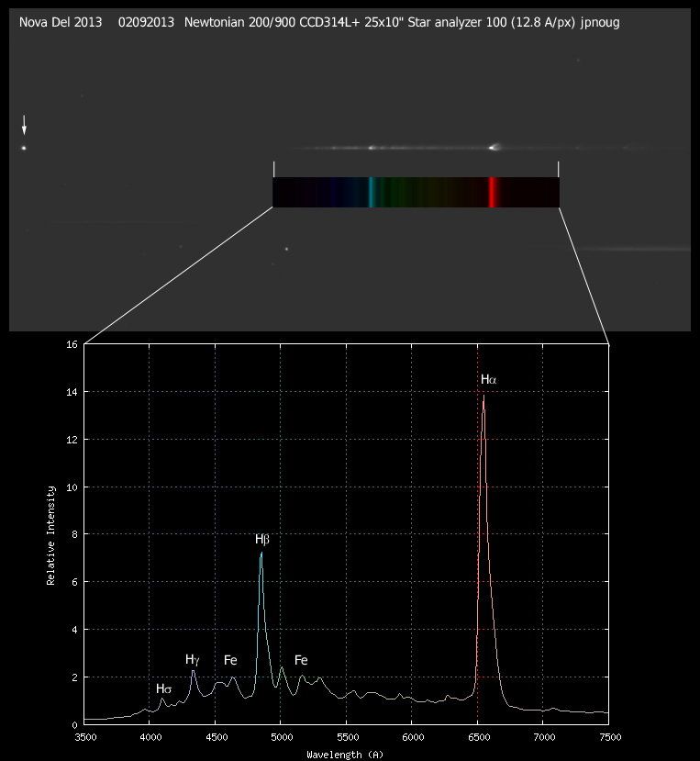
Task: Click x-axis tick '4500'
Action: [217, 737]
